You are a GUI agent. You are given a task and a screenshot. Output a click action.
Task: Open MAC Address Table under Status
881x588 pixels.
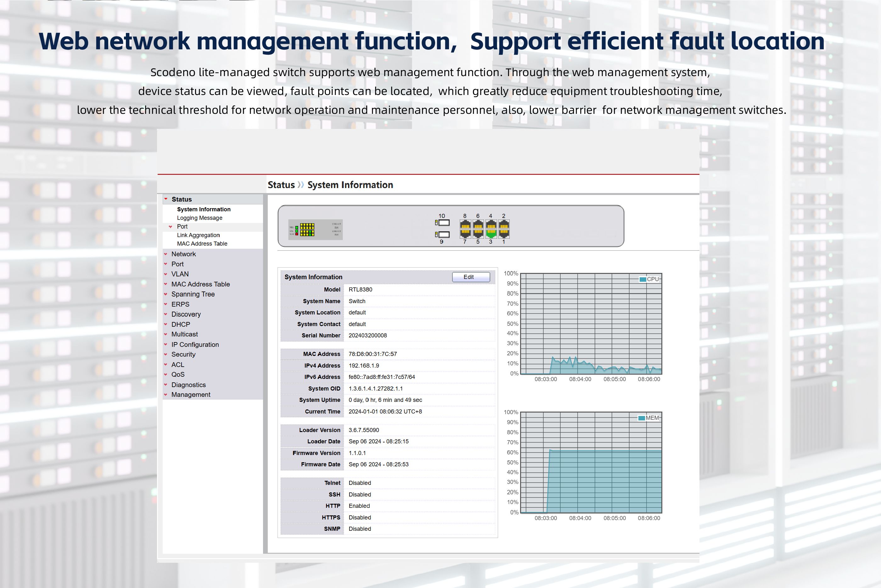(x=202, y=244)
